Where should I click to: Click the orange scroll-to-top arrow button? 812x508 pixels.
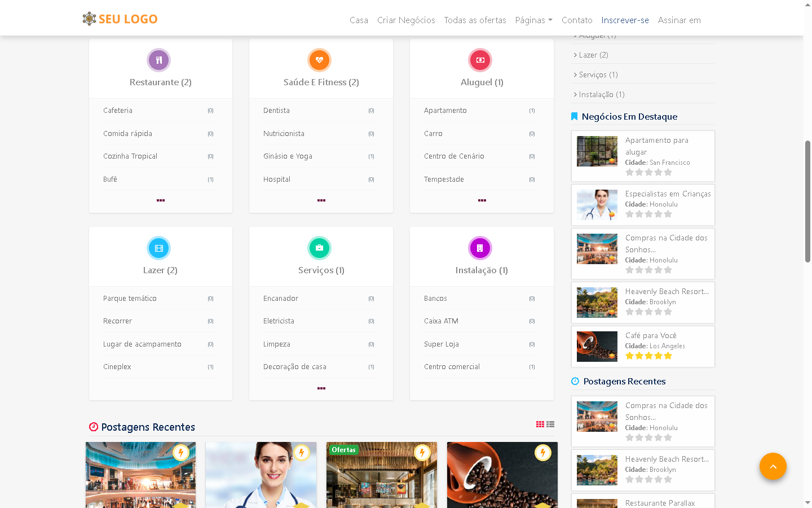(773, 466)
